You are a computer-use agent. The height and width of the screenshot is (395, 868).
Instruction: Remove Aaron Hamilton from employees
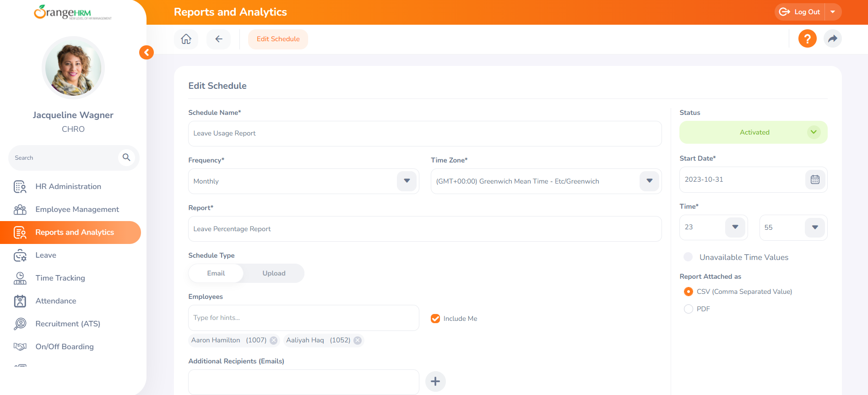273,340
